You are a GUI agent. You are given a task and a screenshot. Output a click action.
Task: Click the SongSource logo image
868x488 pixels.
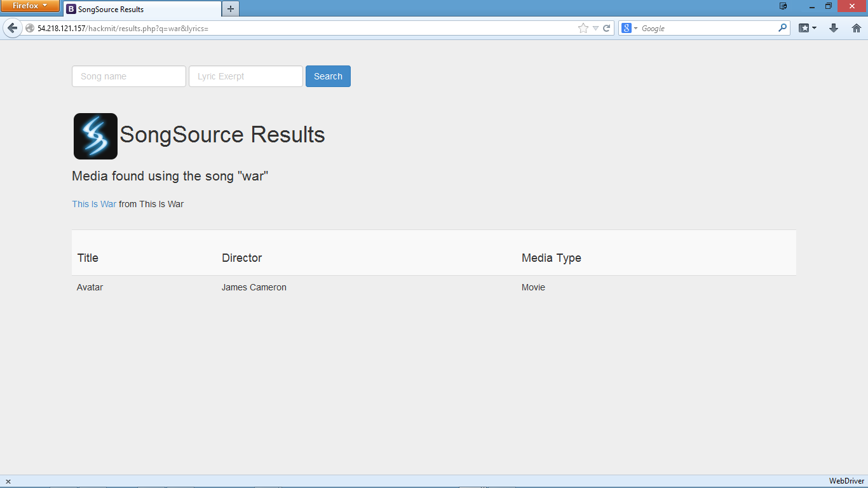pyautogui.click(x=95, y=136)
